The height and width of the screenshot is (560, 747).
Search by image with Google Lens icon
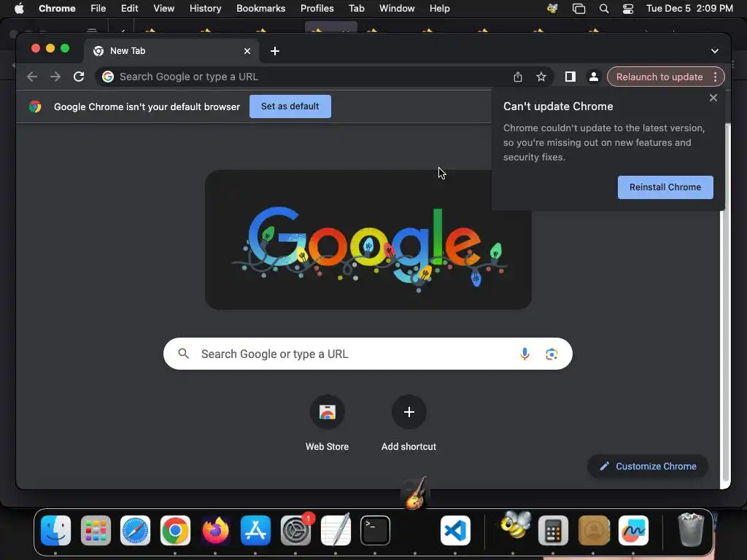[x=551, y=354]
